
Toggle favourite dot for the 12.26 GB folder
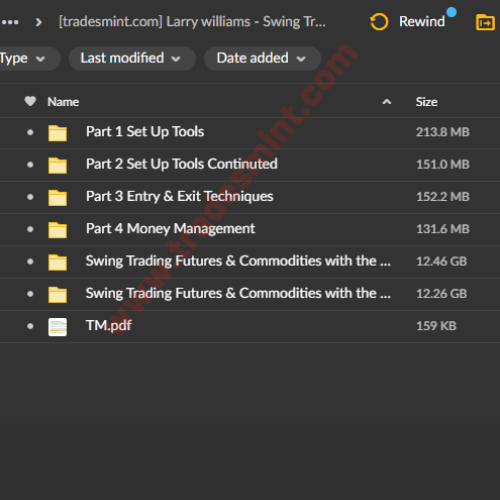click(x=30, y=294)
